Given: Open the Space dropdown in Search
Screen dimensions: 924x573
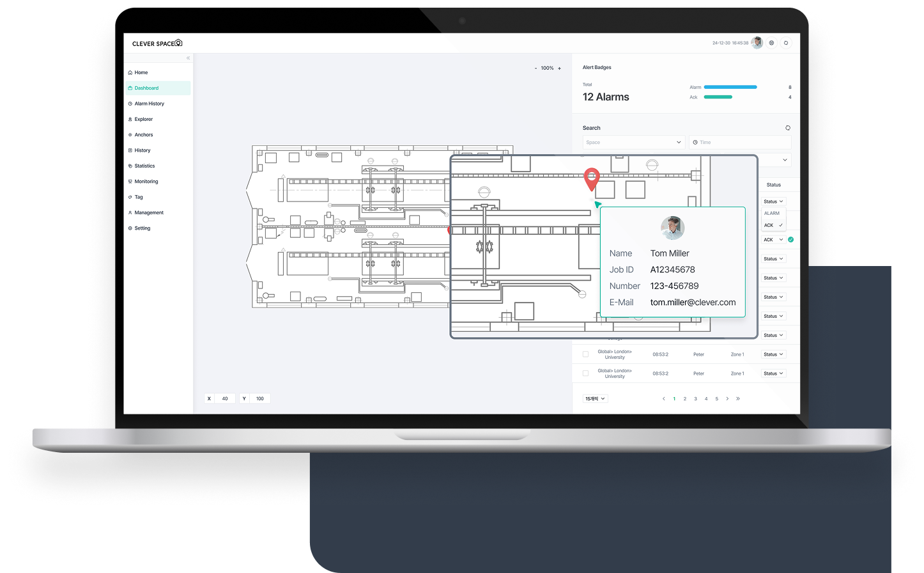Looking at the screenshot, I should pyautogui.click(x=634, y=143).
